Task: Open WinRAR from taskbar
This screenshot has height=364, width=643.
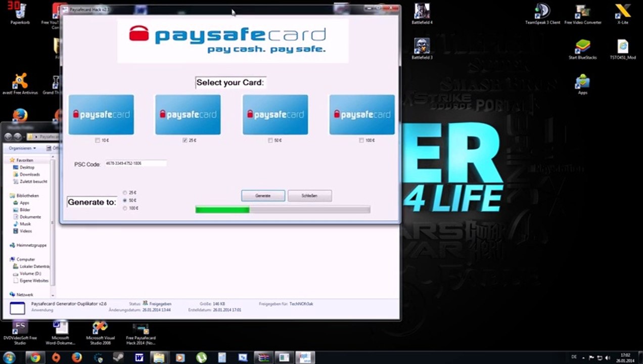Action: point(263,357)
